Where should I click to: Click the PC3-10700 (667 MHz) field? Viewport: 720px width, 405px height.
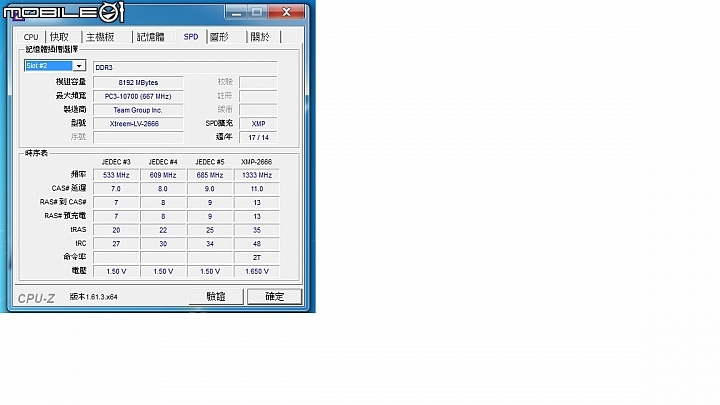point(138,96)
